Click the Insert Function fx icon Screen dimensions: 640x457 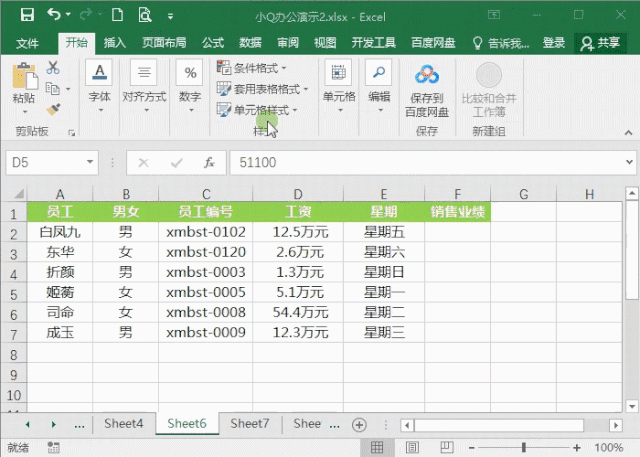[209, 163]
